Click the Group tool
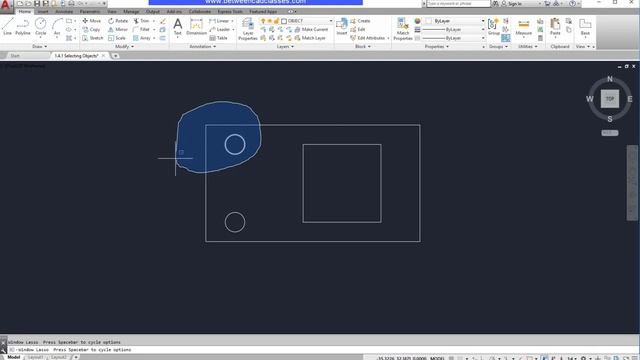Viewport: 640px width, 360px height. pyautogui.click(x=494, y=27)
